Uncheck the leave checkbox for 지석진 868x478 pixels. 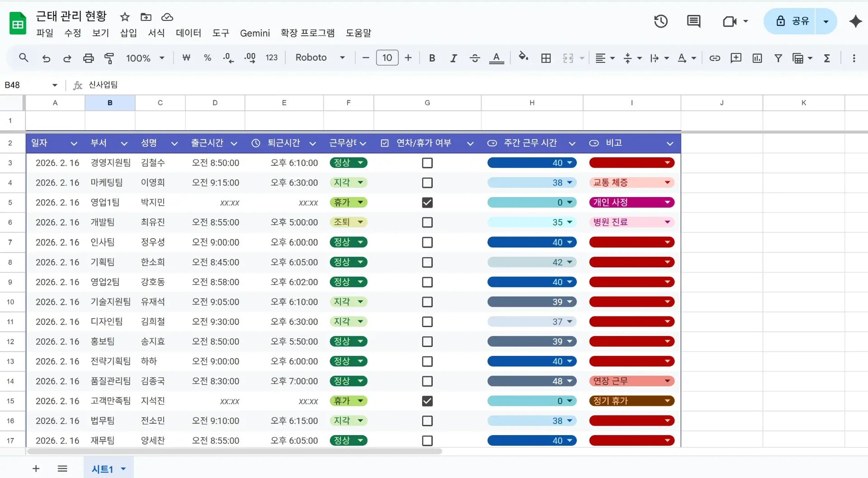(x=427, y=401)
